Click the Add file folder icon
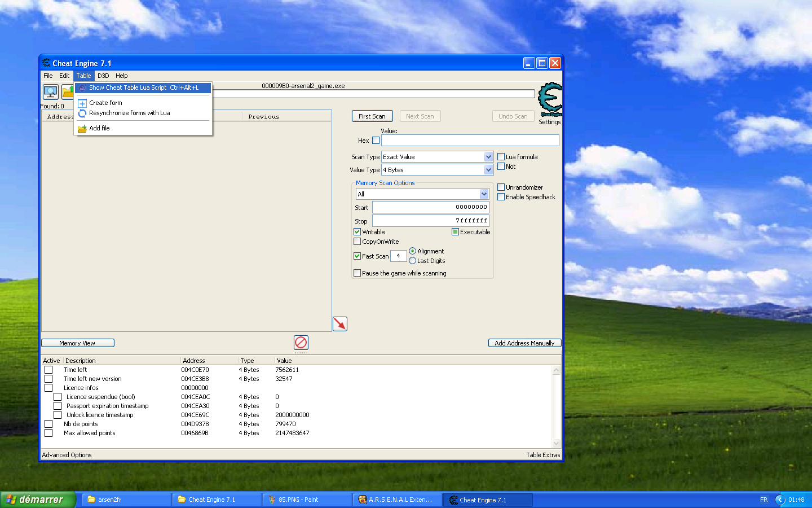The height and width of the screenshot is (508, 812). click(x=82, y=128)
